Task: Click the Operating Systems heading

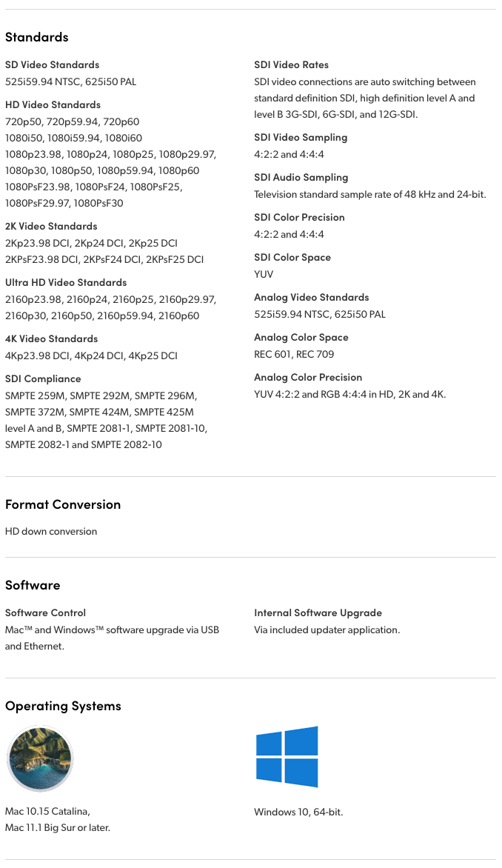Action: pyautogui.click(x=63, y=706)
